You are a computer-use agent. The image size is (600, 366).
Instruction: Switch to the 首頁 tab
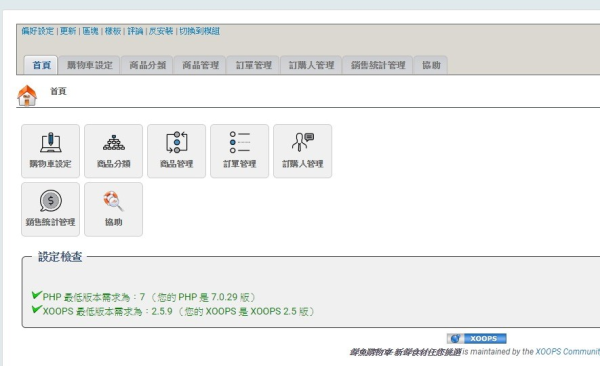(41, 65)
